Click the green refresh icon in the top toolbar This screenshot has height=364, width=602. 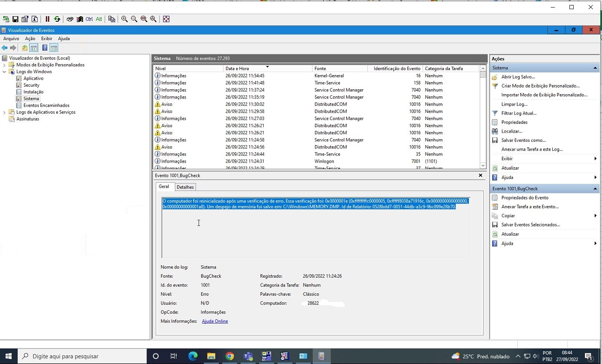(57, 19)
